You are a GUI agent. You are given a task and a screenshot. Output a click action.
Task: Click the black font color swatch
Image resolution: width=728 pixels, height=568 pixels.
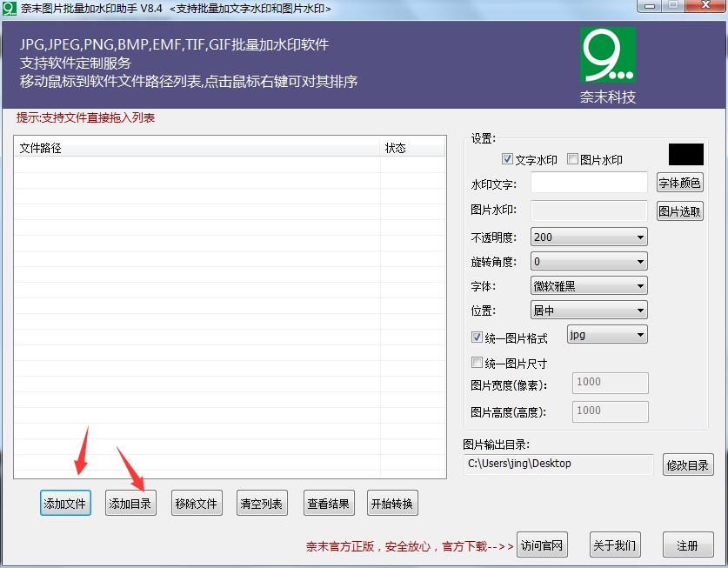[685, 155]
